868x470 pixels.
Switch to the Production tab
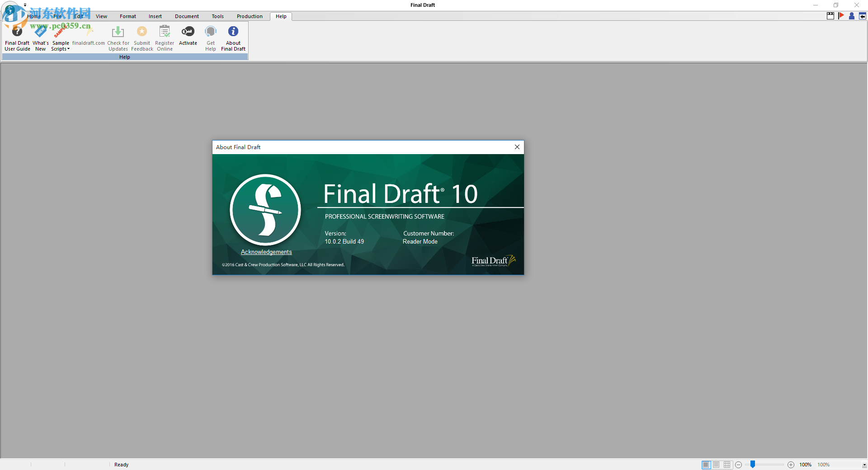tap(250, 16)
